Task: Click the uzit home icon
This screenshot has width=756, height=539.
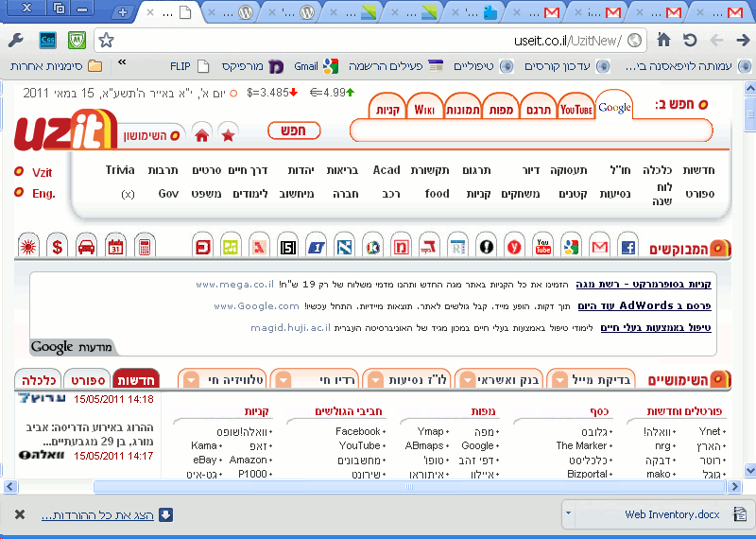Action: pos(202,135)
